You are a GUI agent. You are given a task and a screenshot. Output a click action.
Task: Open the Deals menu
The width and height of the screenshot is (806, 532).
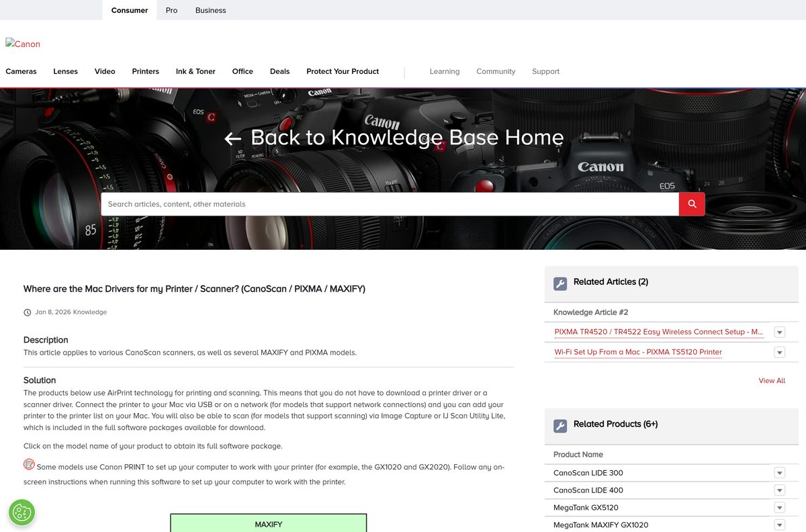280,71
